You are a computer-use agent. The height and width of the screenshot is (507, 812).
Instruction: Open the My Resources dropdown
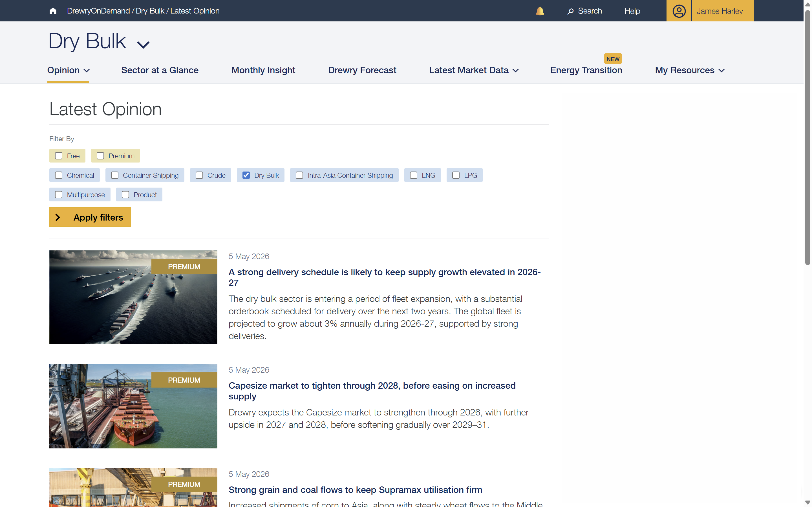point(690,70)
